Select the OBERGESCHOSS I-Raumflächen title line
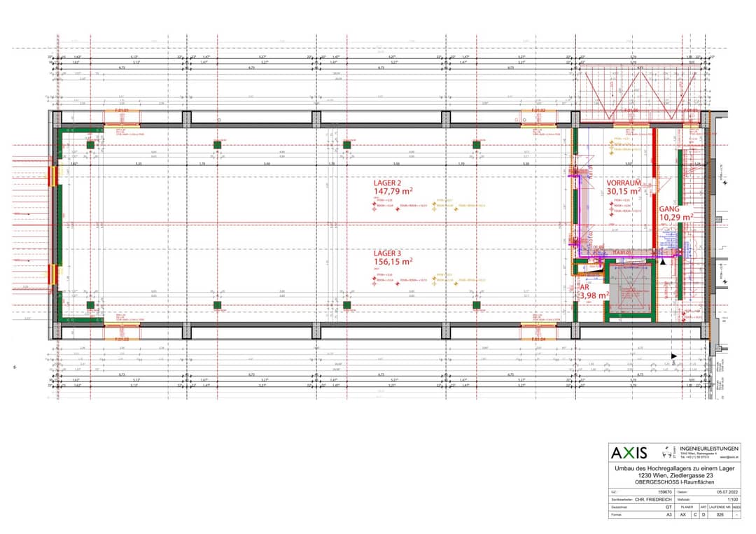756x534 pixels. (675, 482)
